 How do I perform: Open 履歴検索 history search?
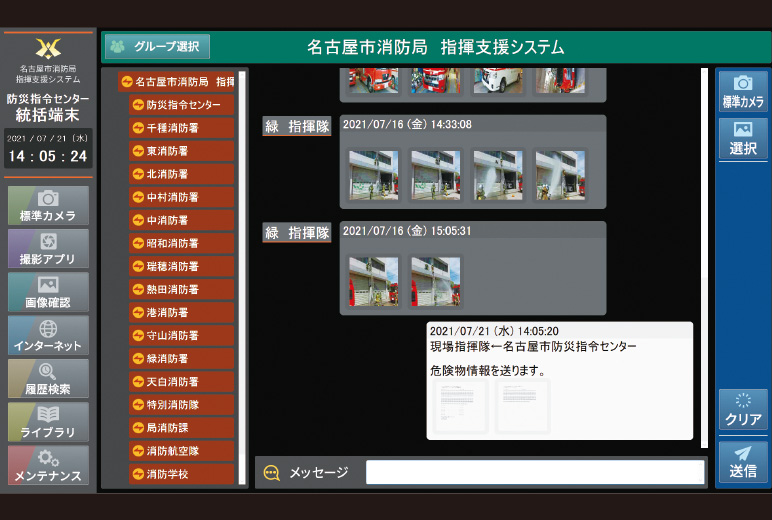pos(48,379)
